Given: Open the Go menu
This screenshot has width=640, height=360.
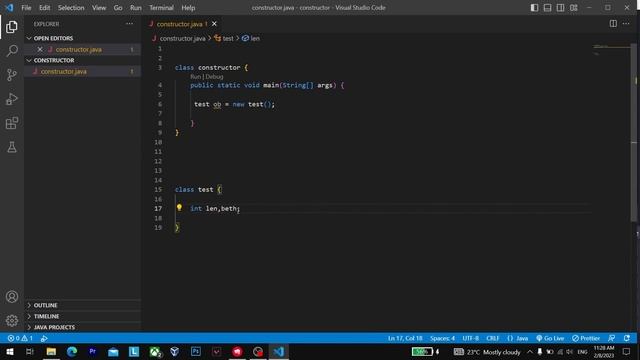Looking at the screenshot, I should coord(118,8).
